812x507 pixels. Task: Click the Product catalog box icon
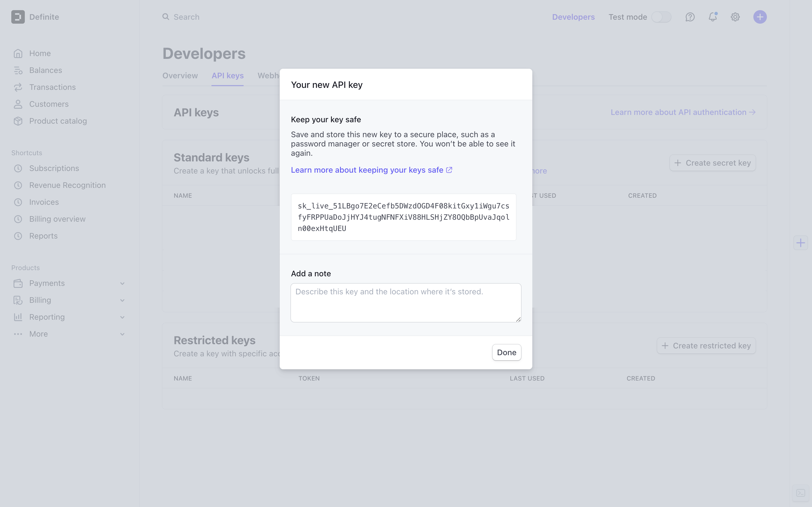point(18,121)
